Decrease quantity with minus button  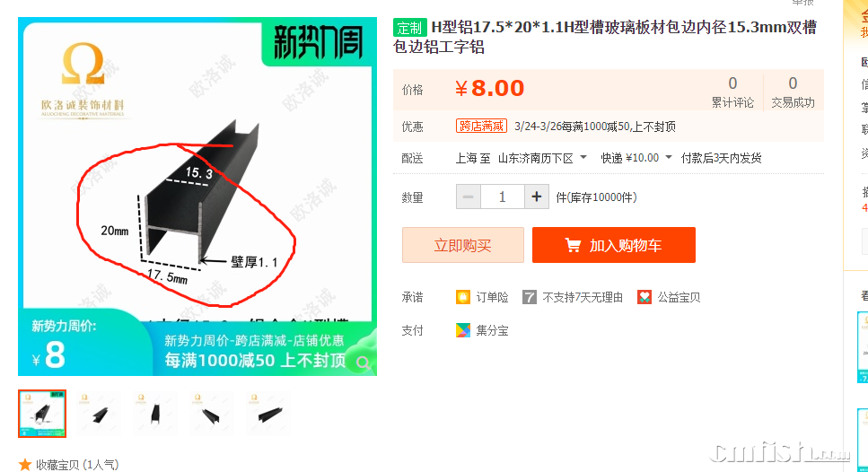coord(469,197)
